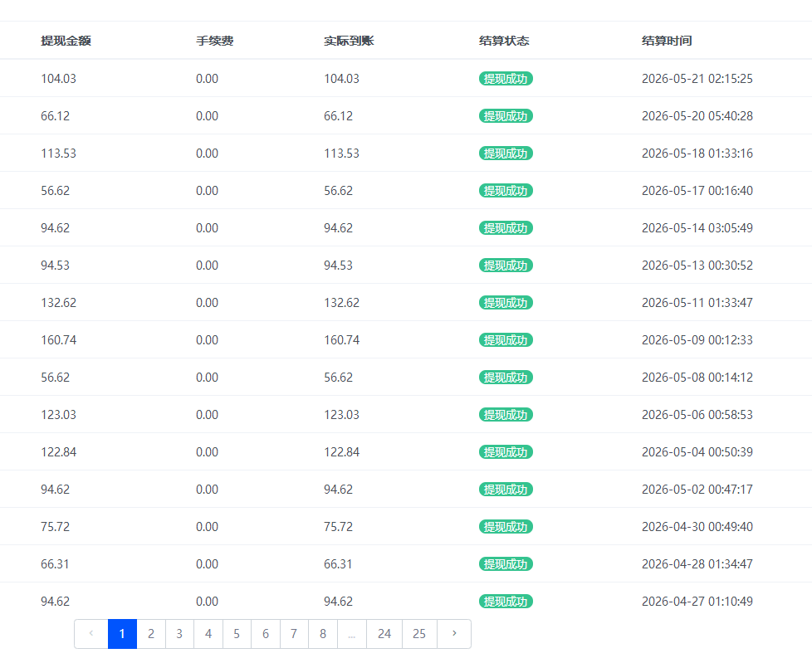Select page 4 in pagination
The image size is (812, 663).
coord(208,633)
